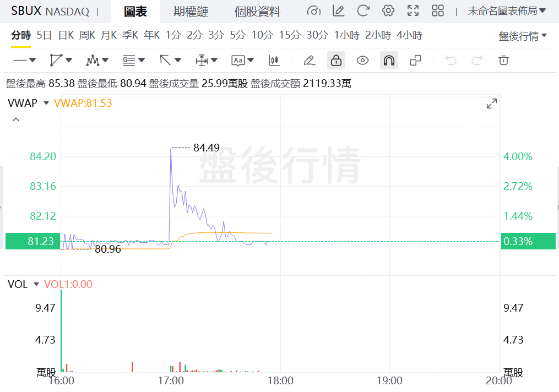Select the 月K timeframe
559x392 pixels.
[108, 35]
